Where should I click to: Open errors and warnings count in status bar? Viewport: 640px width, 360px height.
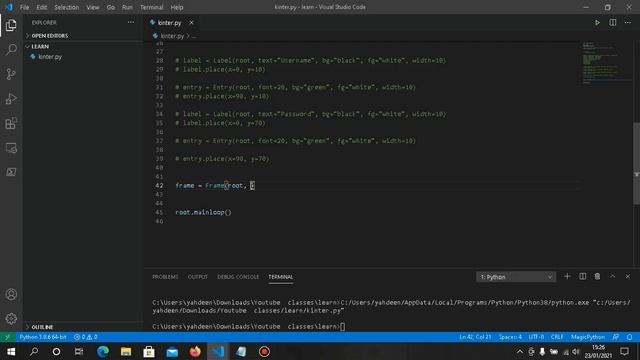[86, 337]
